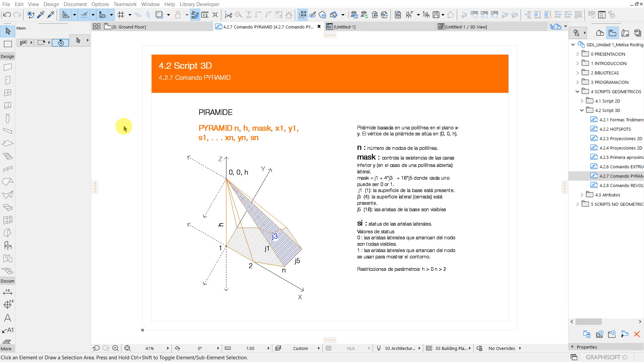Click the Undo icon in toolbar
Image resolution: width=644 pixels, height=362 pixels.
click(x=7, y=15)
